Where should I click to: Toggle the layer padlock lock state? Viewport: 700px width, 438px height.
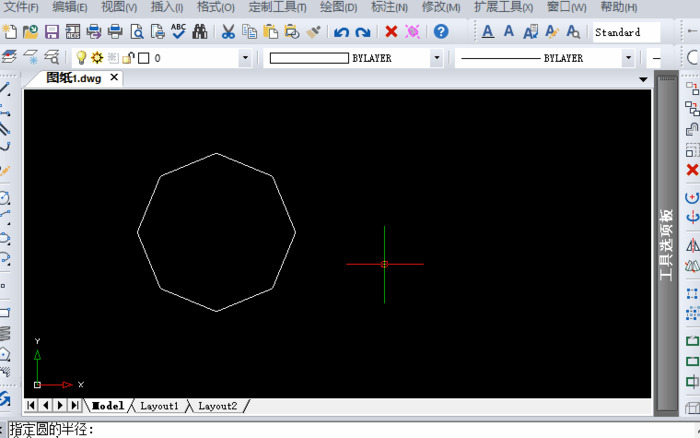tap(127, 58)
